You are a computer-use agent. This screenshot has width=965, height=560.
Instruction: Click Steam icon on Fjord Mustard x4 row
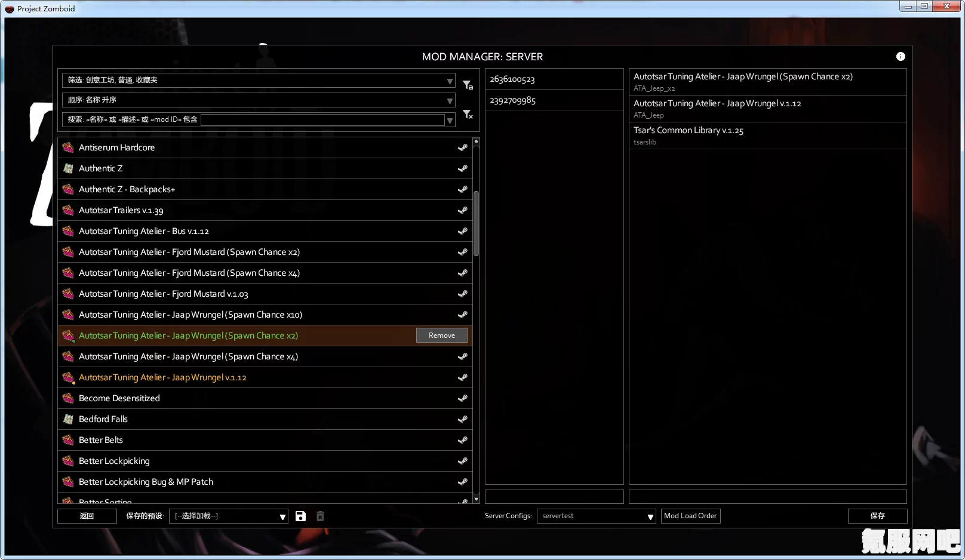tap(462, 273)
